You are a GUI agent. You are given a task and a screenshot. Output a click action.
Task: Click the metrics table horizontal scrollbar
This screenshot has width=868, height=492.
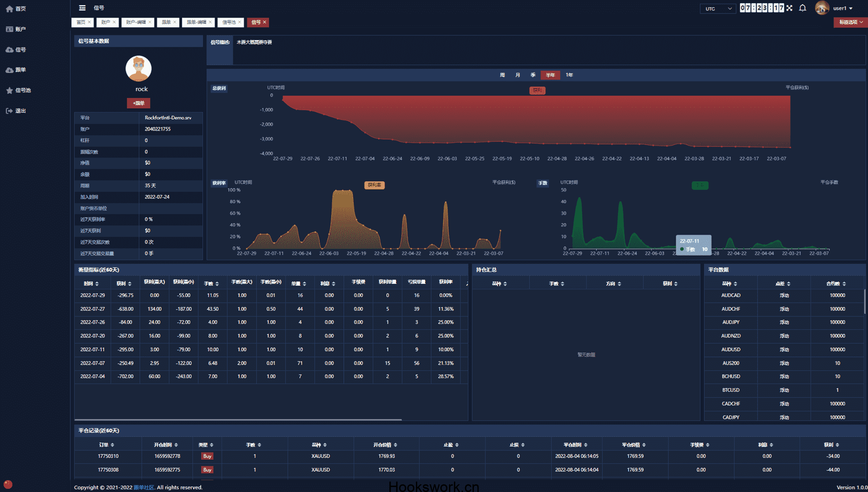click(238, 420)
